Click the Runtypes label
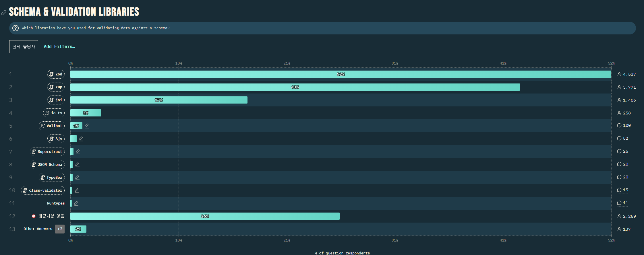 pos(56,203)
